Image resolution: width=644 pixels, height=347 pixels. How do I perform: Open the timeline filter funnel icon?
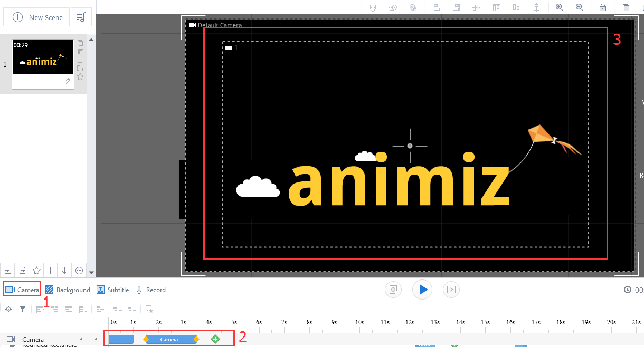(23, 309)
